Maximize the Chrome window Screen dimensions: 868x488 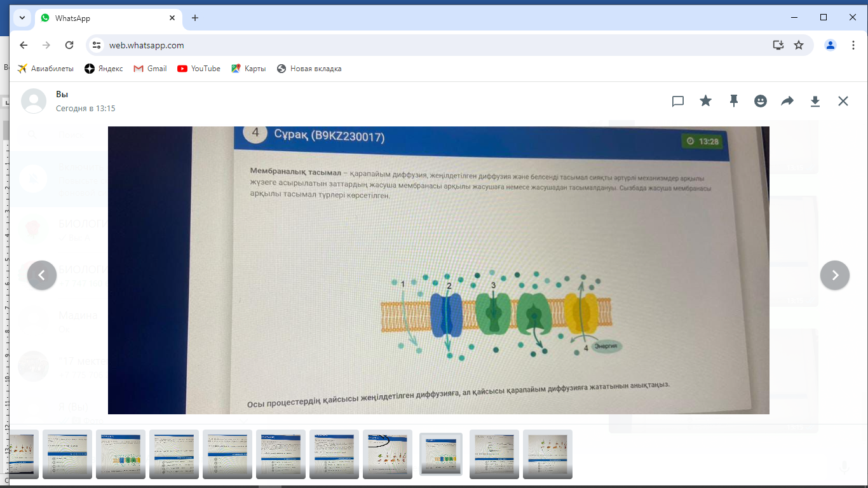tap(824, 17)
